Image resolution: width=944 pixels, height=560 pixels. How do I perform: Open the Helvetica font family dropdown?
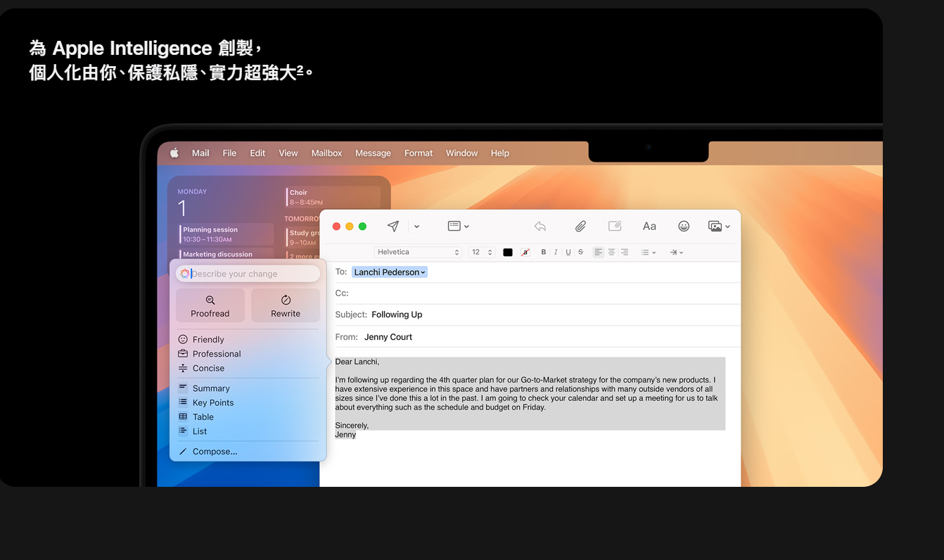click(x=418, y=252)
